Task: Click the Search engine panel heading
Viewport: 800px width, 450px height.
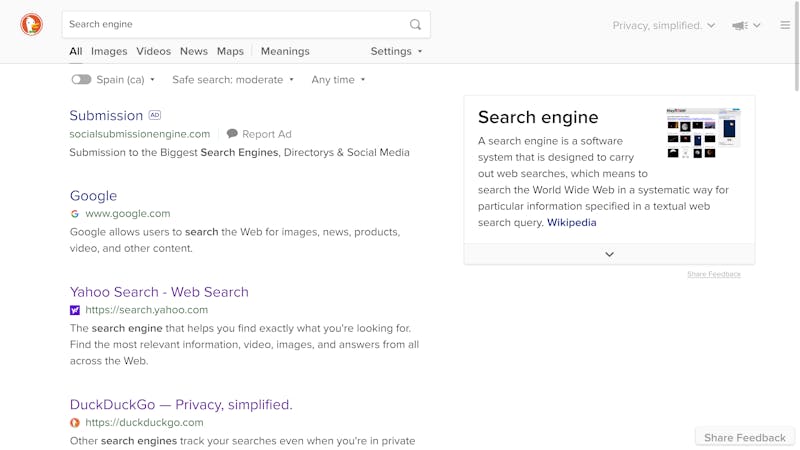Action: point(538,117)
